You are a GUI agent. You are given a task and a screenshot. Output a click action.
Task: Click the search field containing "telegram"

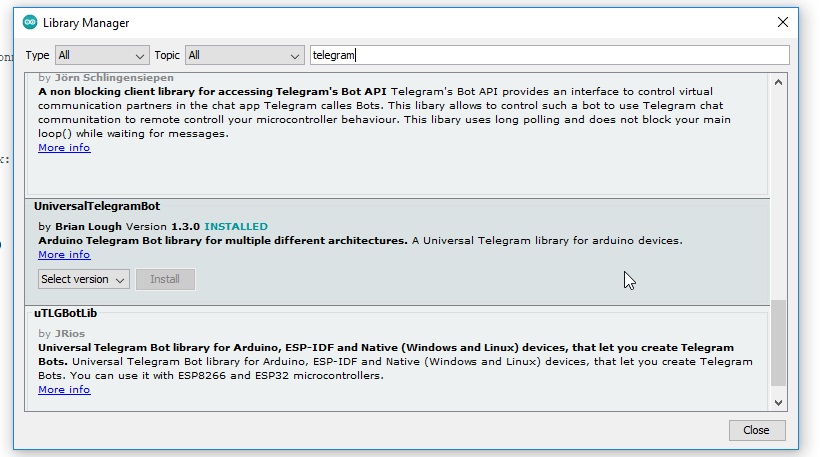tap(550, 55)
